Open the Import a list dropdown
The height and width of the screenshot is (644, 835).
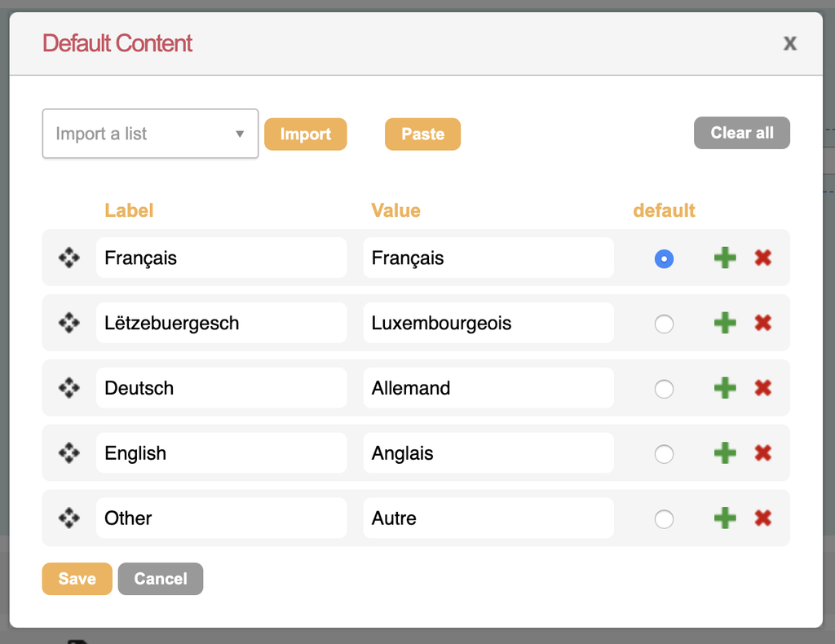coord(150,134)
